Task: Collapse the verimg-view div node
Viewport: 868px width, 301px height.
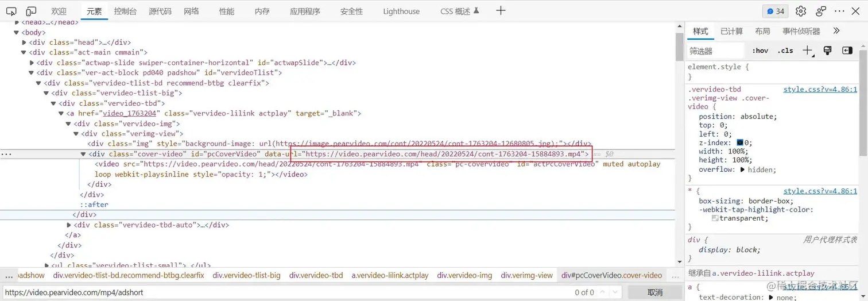Action: pyautogui.click(x=76, y=133)
